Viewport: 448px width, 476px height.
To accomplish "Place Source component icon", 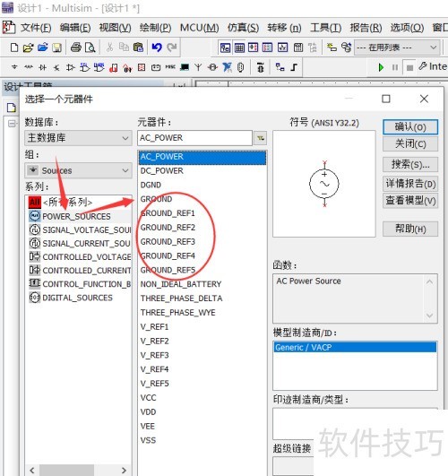I will (14, 67).
